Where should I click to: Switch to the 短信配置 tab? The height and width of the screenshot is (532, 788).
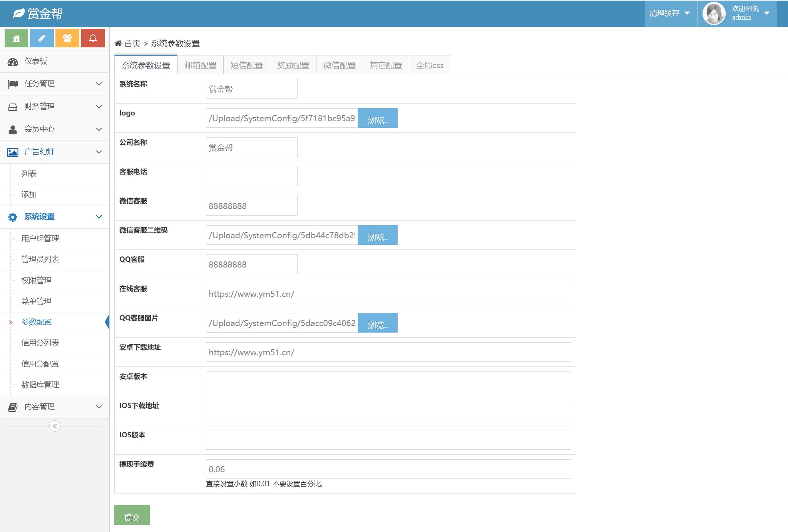click(246, 65)
